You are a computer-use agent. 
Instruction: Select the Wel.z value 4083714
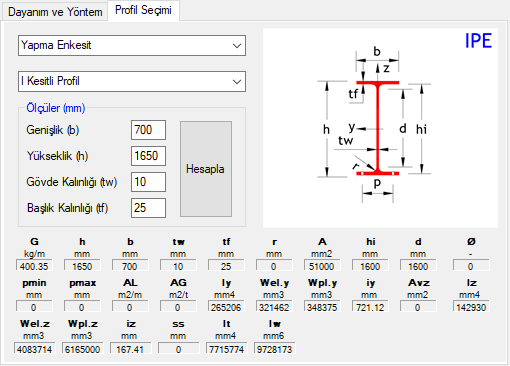(x=34, y=348)
